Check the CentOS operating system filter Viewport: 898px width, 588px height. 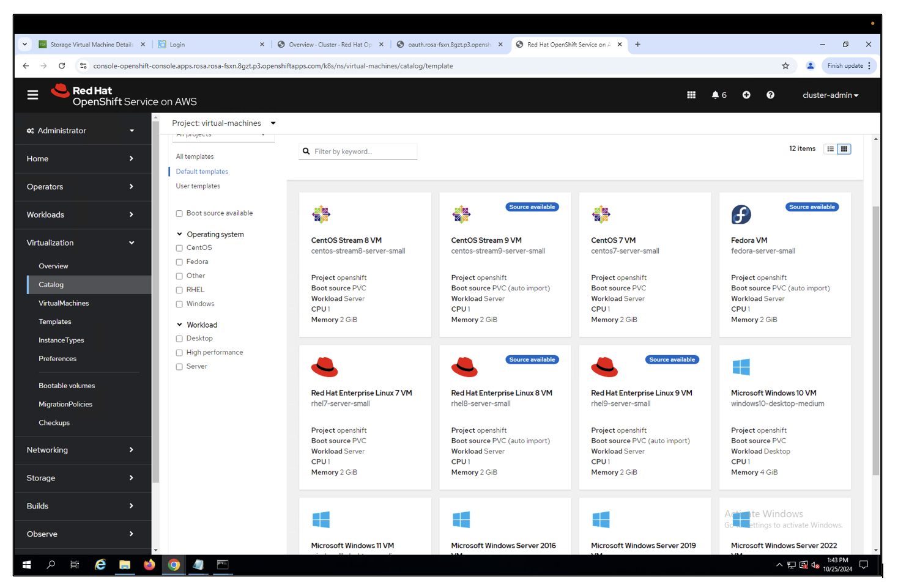tap(179, 248)
